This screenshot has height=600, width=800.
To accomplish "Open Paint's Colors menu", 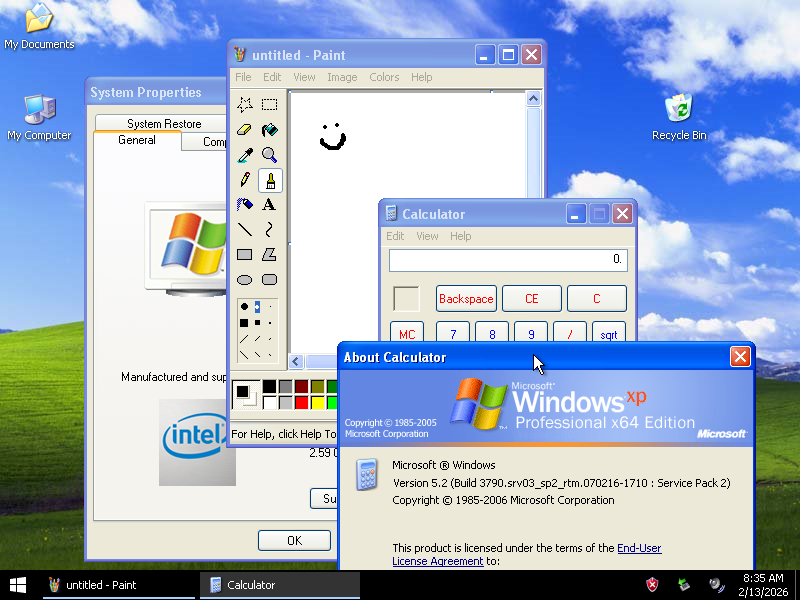I will [x=384, y=76].
